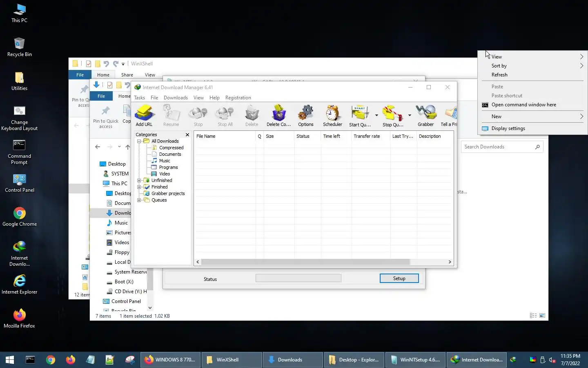Open recent locations dropdown in explorer
Screen dimensions: 588x368
119,147
